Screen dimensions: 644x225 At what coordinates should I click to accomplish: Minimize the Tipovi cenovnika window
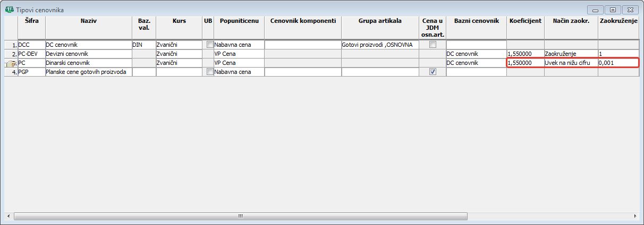596,10
